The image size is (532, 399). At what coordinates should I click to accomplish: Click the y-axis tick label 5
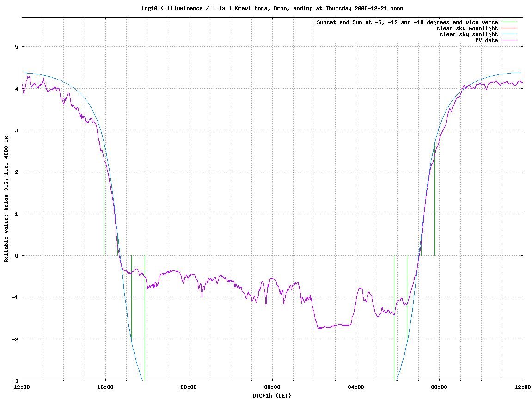tap(17, 47)
